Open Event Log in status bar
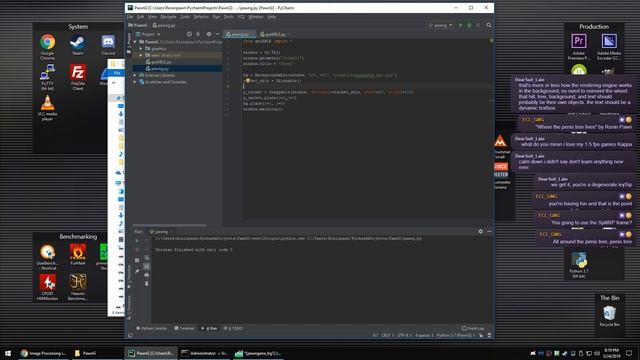The width and height of the screenshot is (640, 360). 473,328
